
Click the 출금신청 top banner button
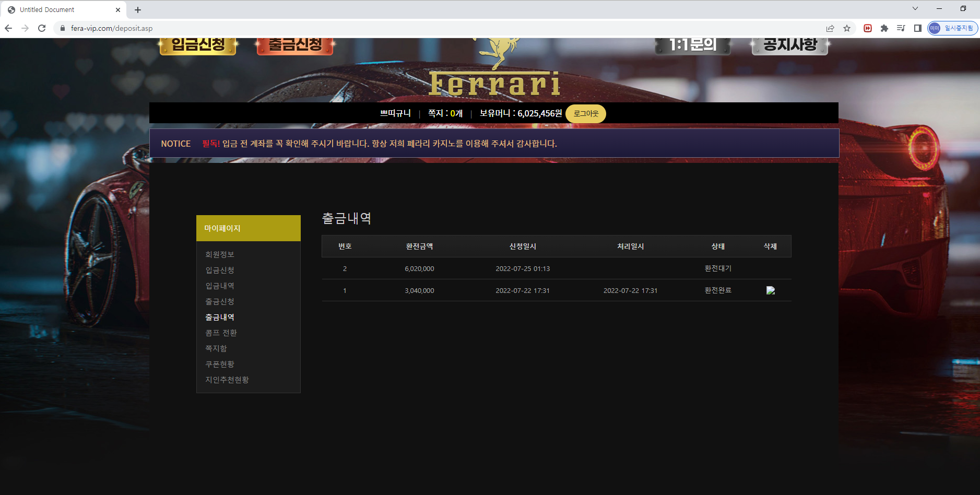pos(296,45)
